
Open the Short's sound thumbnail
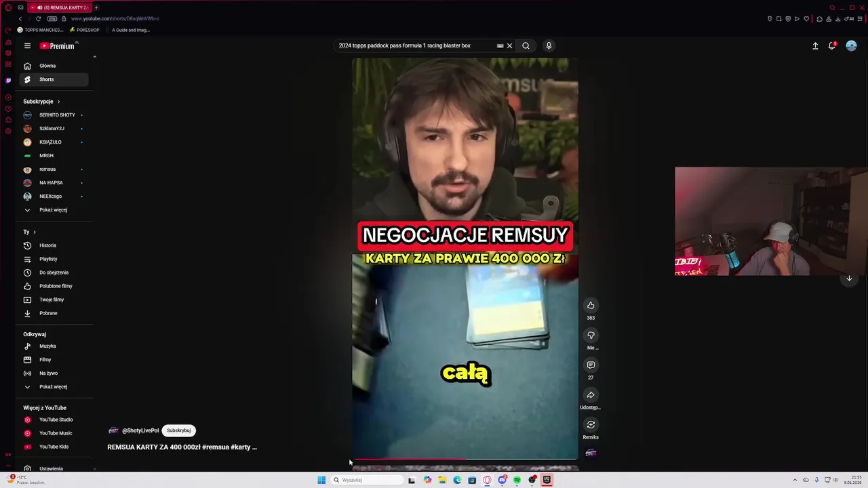[x=591, y=453]
